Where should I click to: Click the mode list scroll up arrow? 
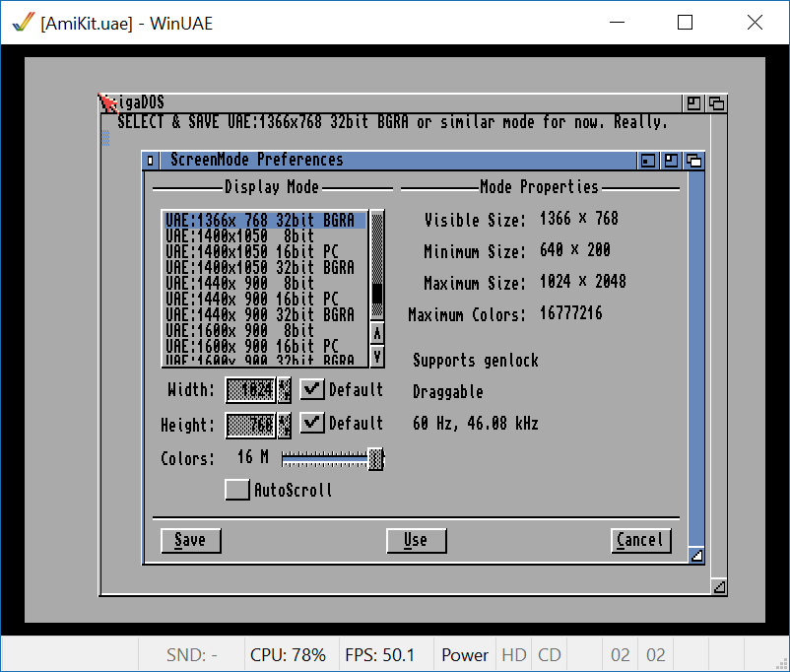[x=377, y=333]
